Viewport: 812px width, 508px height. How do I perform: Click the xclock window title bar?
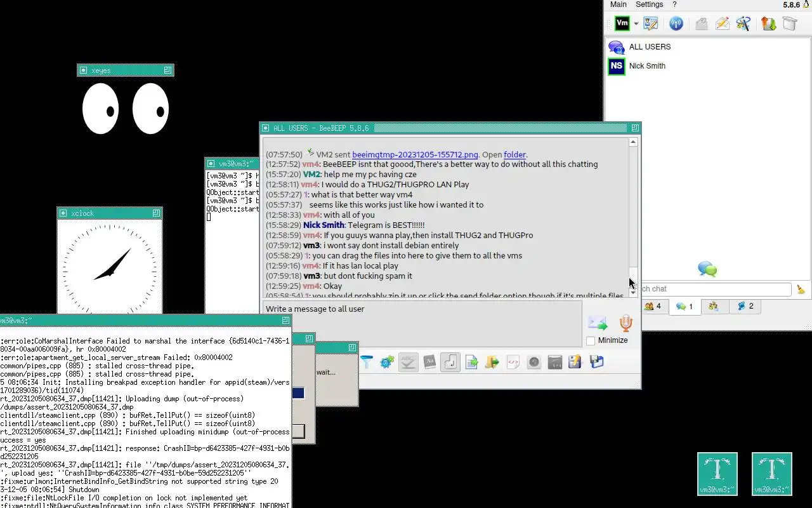coord(110,213)
